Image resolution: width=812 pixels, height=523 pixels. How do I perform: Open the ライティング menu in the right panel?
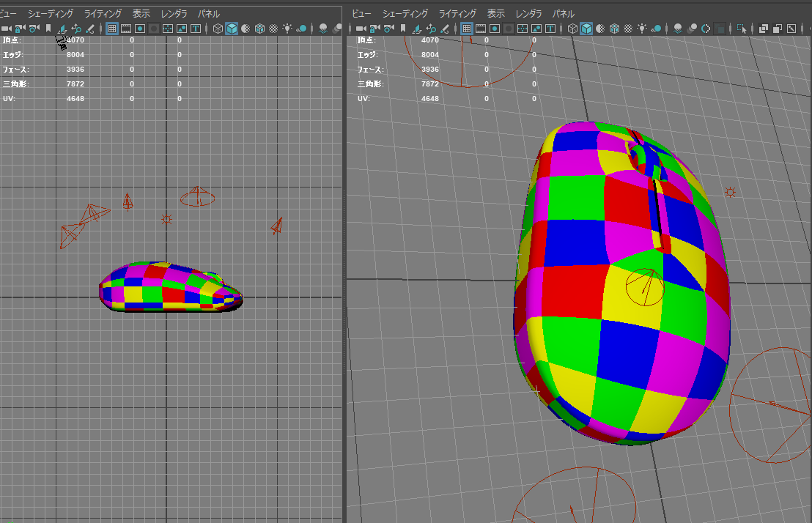[x=457, y=13]
